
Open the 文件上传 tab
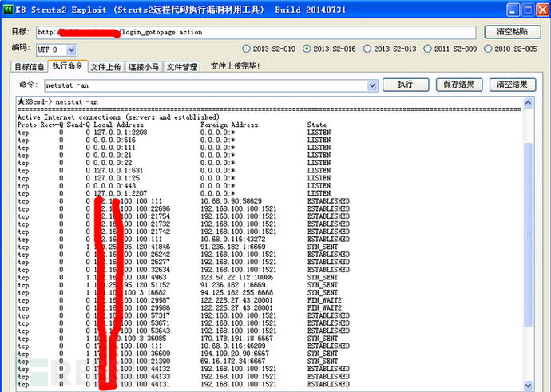tap(105, 67)
